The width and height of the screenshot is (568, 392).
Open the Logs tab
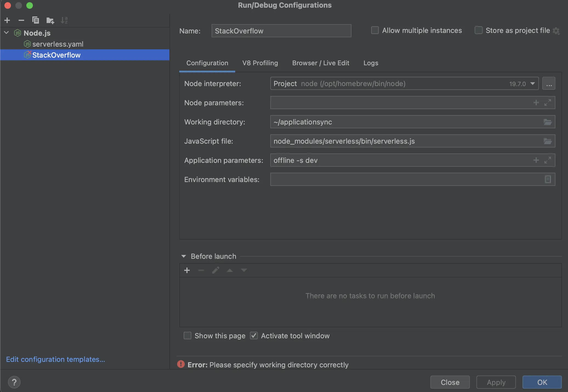click(x=371, y=63)
